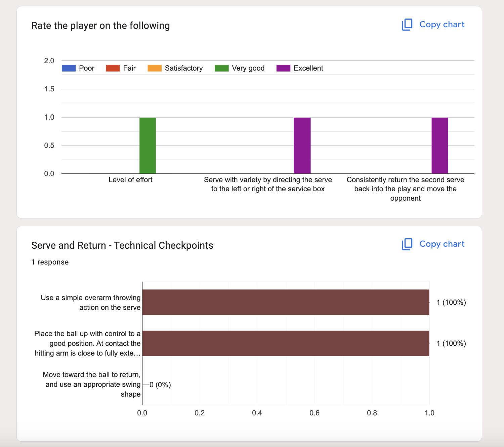Click the '1 response' count text
The height and width of the screenshot is (447, 504).
point(50,262)
